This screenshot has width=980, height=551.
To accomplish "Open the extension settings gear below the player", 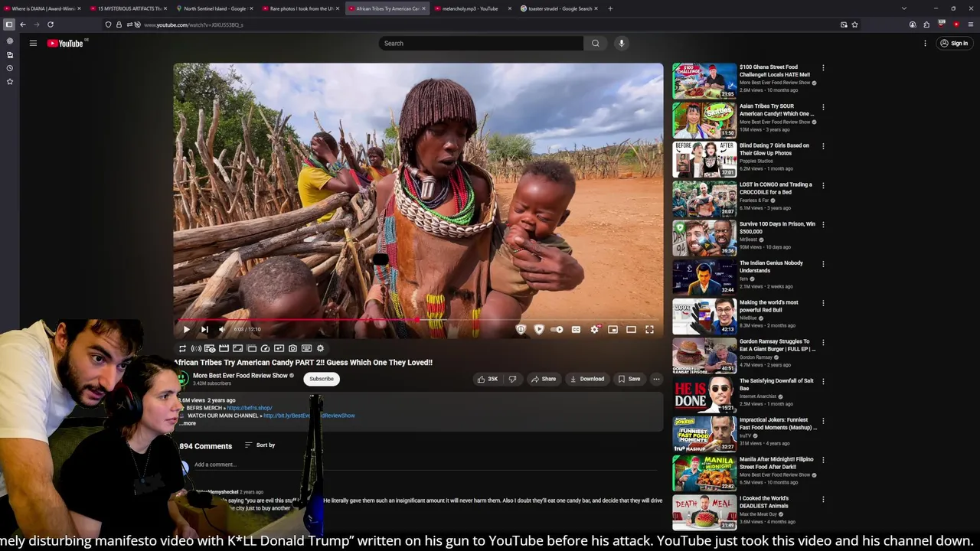I will pyautogui.click(x=320, y=348).
